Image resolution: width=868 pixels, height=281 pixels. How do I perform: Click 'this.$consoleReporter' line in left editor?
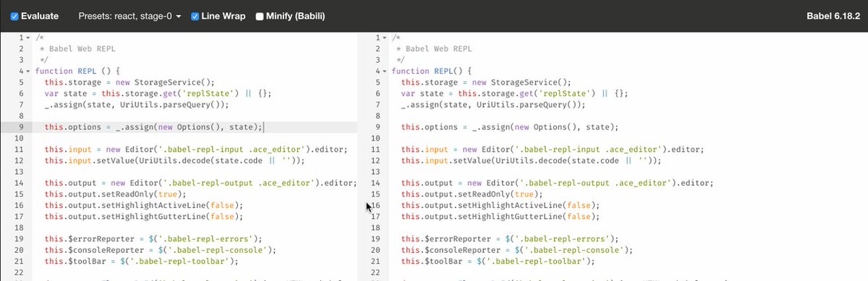pyautogui.click(x=161, y=251)
